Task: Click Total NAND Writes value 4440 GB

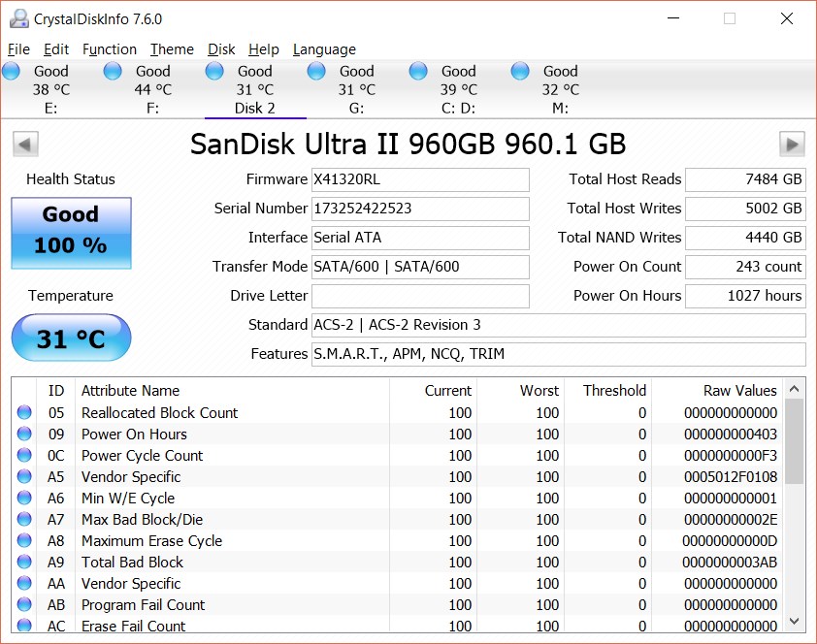Action: tap(745, 238)
